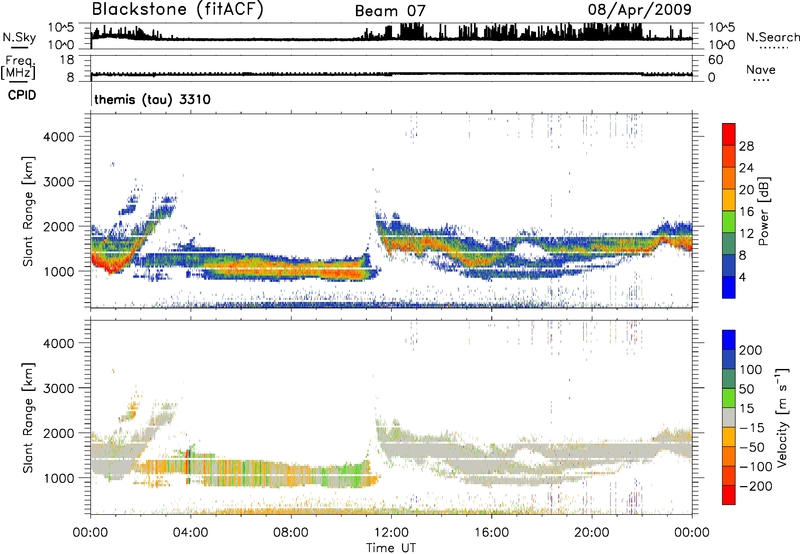Click the 'Velocity [m s-1]' colorbar label
Viewport: 800px width, 554px height.
(783, 417)
